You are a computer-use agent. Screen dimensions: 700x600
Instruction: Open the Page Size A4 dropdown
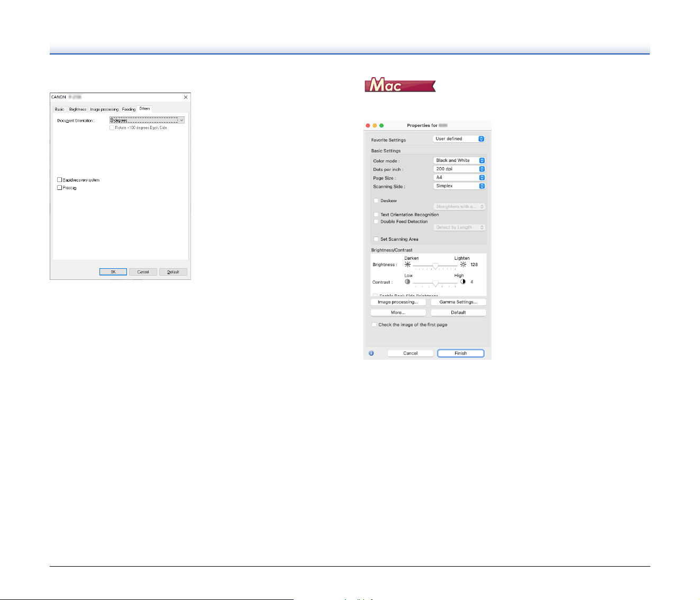pos(460,177)
